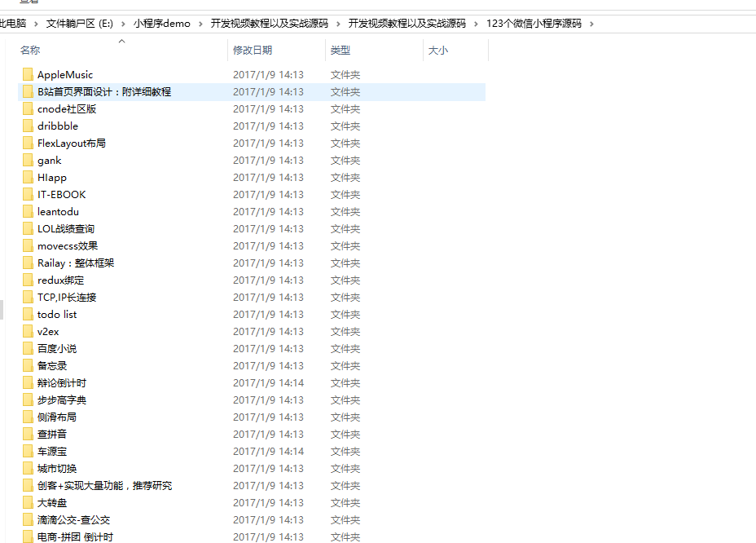Click the folder icon beside 大转盘
The width and height of the screenshot is (756, 543).
28,502
